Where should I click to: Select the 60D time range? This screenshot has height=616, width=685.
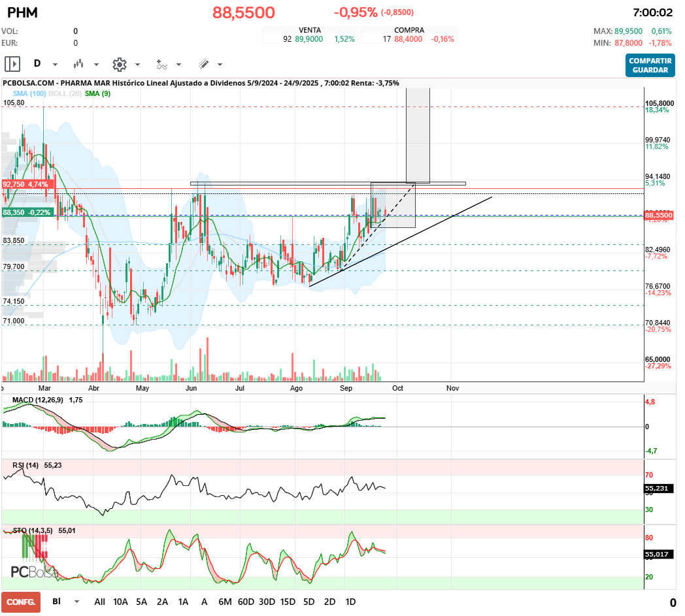coord(246,602)
